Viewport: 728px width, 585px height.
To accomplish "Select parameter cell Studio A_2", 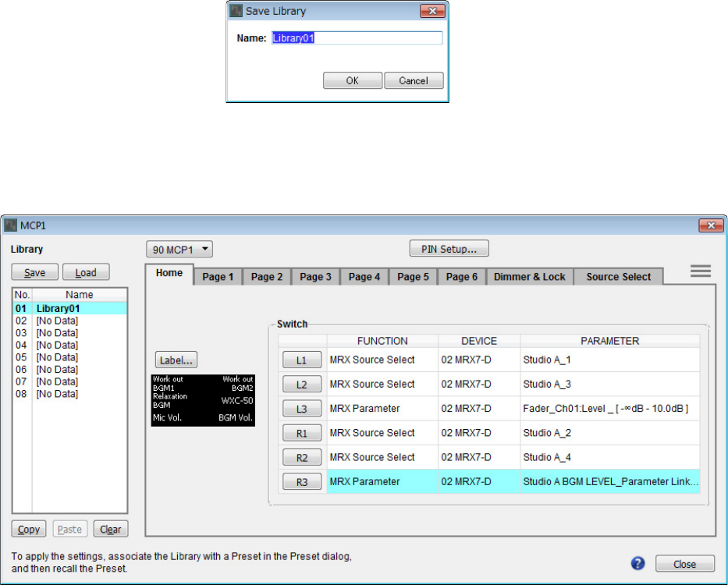I will (609, 433).
